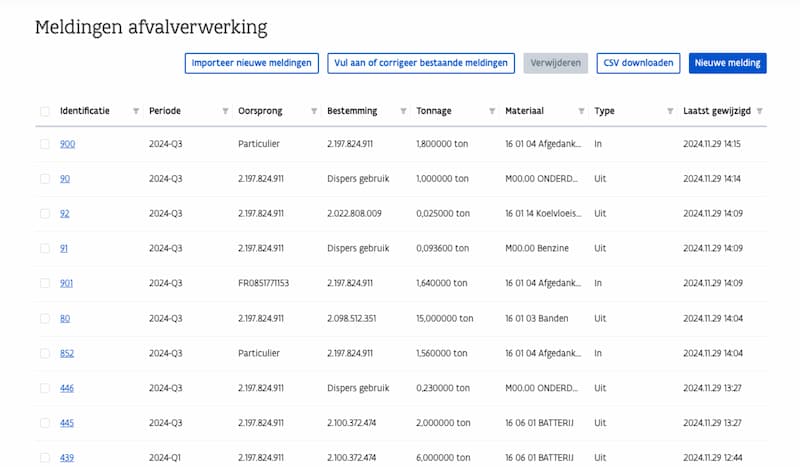Download the list via CSV downloaden
The image size is (800, 467).
638,63
